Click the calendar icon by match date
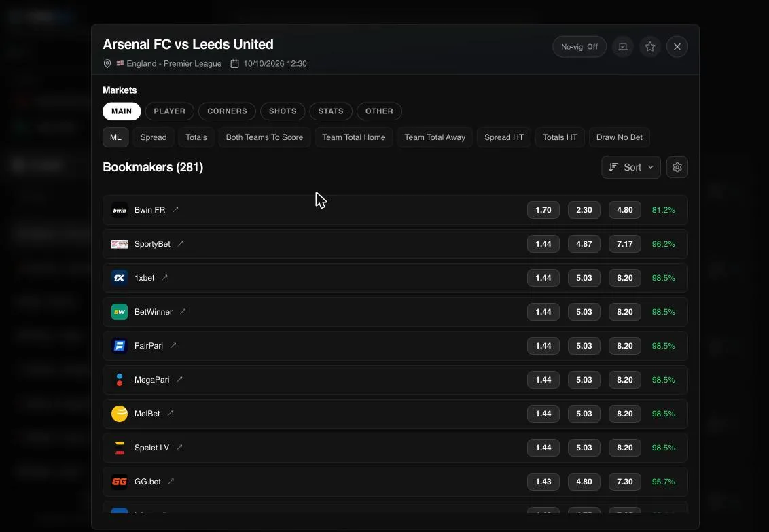This screenshot has width=769, height=532. (x=234, y=64)
